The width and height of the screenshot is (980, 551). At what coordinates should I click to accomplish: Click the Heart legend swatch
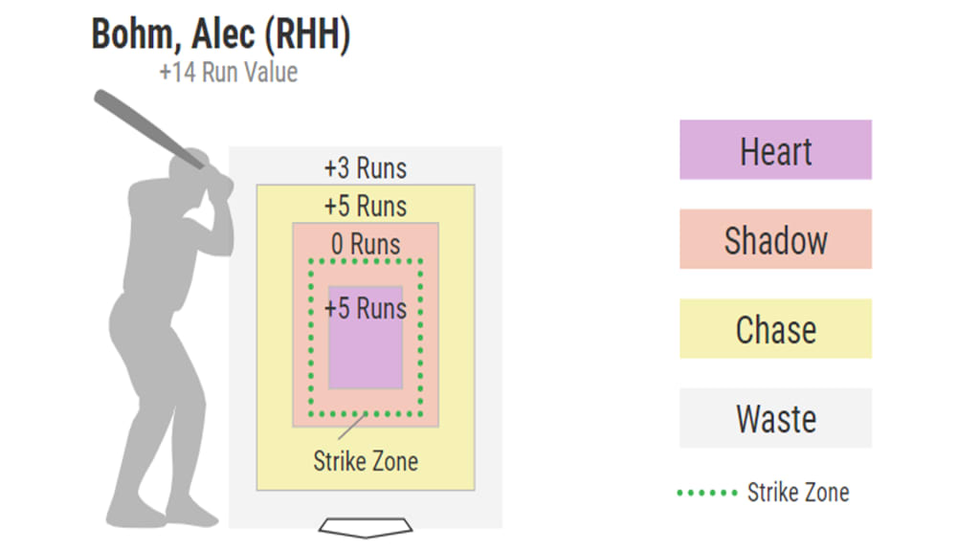pyautogui.click(x=775, y=150)
